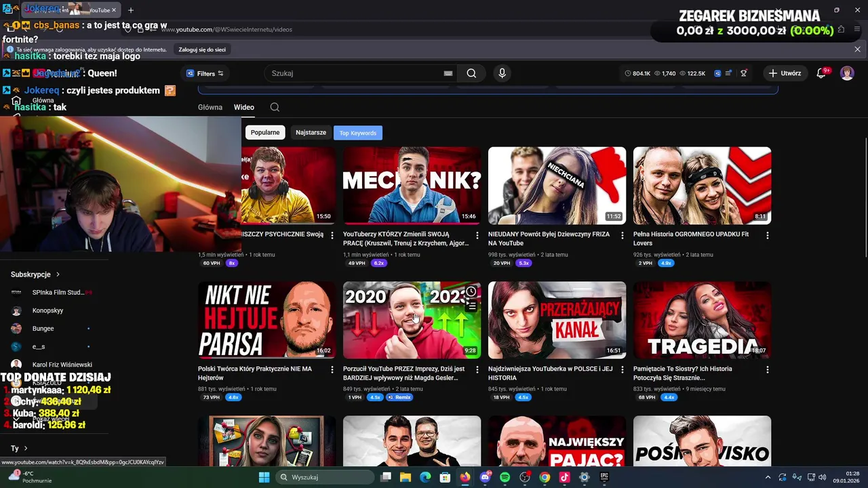
Task: Click Watch Later clock on the 2020 2023 thumbnail
Action: pyautogui.click(x=471, y=292)
